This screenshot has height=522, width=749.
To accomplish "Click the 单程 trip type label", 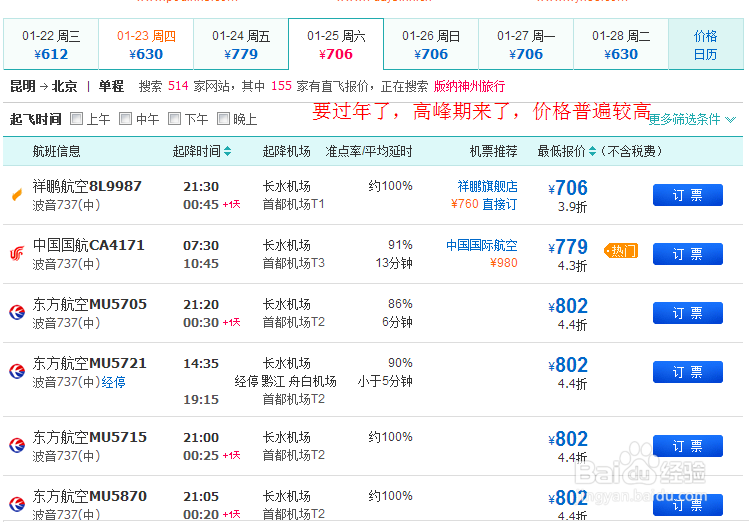I will pos(111,86).
